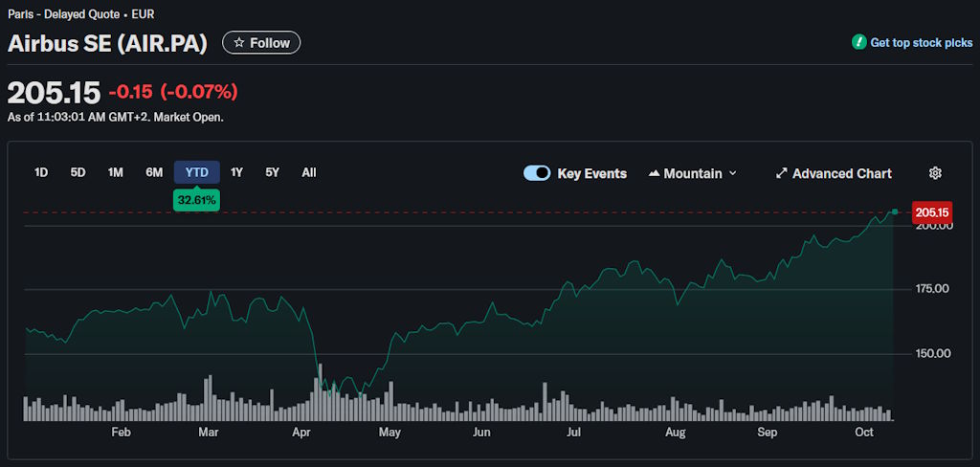Screen dimensions: 980x467
Task: Select the YTD range tab
Action: coord(196,172)
